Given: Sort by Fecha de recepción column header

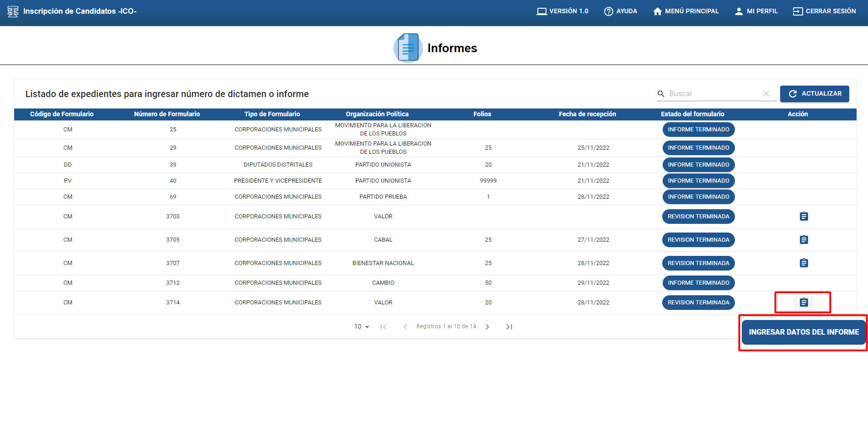Looking at the screenshot, I should click(587, 114).
